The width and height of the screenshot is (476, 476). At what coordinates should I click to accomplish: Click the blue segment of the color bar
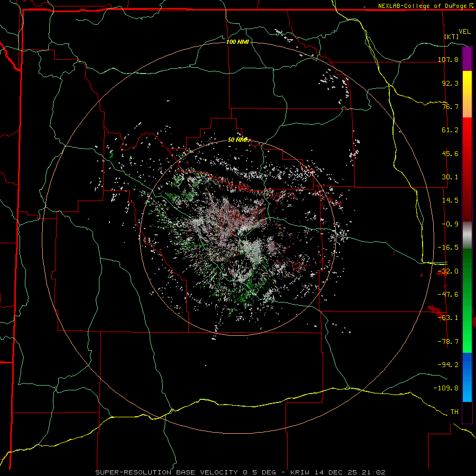[467, 377]
